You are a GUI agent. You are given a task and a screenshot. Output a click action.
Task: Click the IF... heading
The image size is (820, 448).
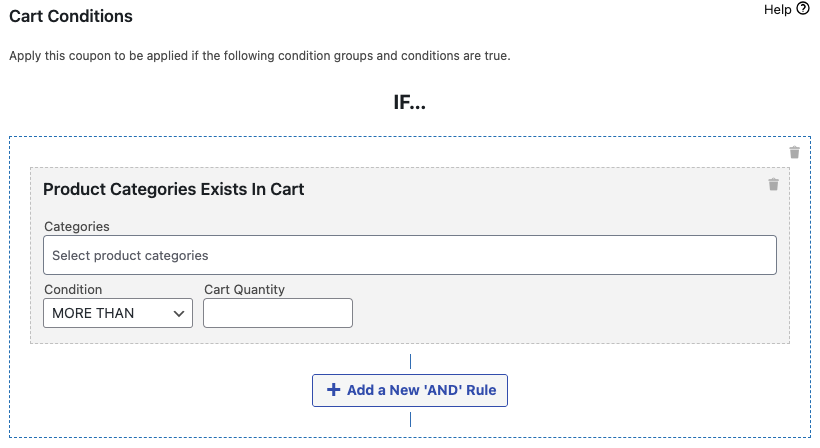coord(409,103)
